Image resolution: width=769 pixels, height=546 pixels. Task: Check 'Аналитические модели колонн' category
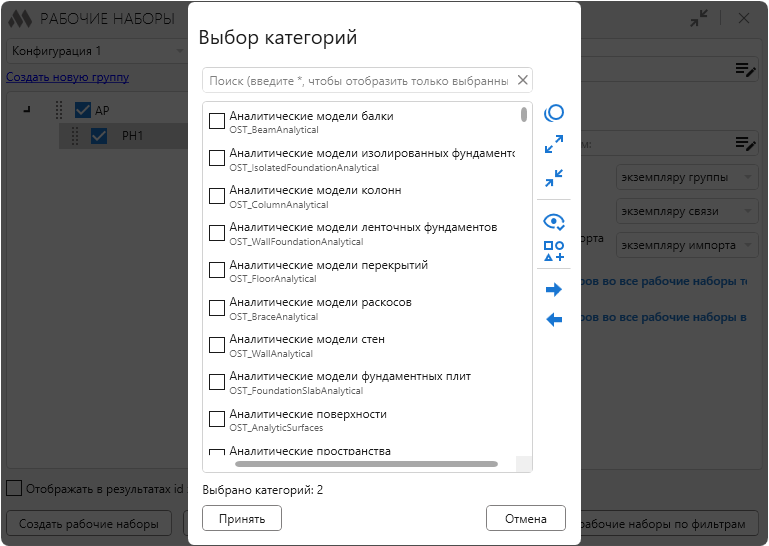point(217,196)
